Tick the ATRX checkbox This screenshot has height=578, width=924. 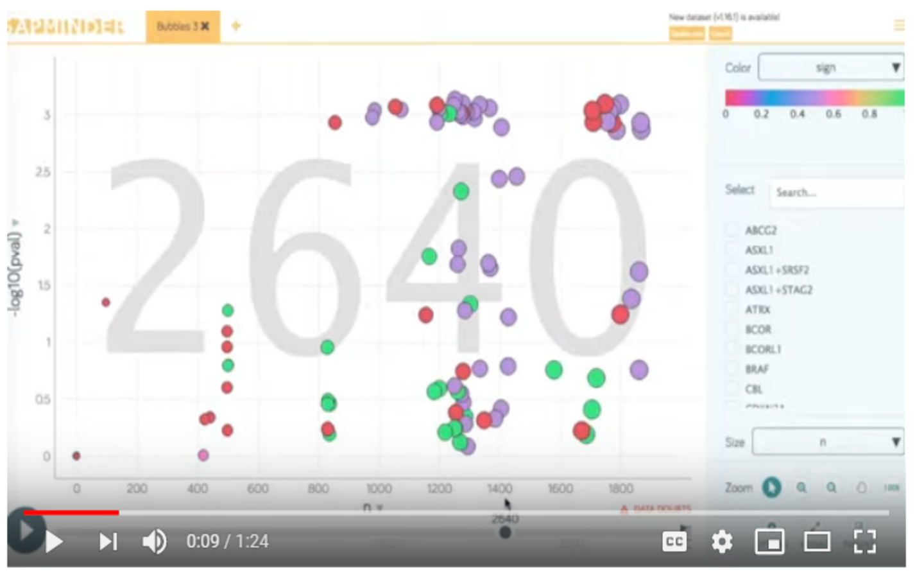(732, 310)
